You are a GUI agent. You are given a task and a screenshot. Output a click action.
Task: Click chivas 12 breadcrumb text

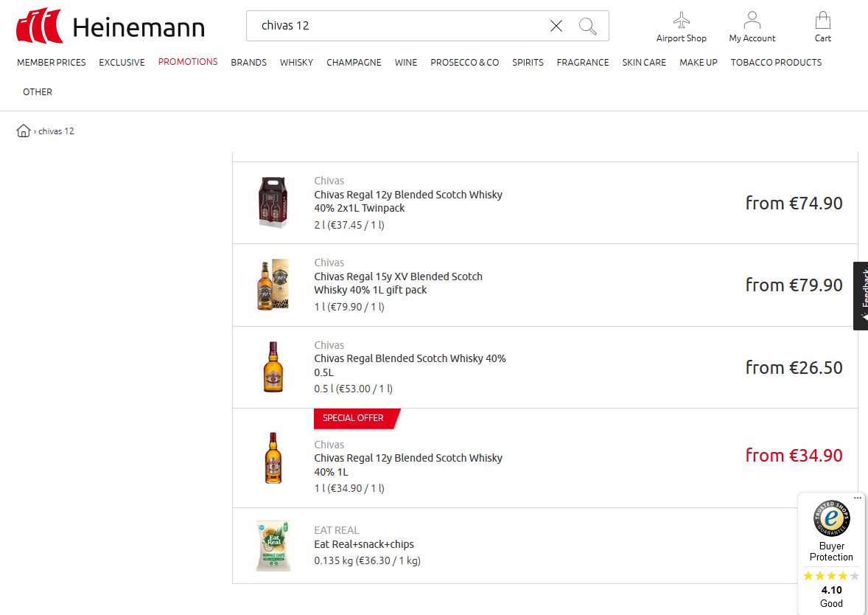[56, 131]
